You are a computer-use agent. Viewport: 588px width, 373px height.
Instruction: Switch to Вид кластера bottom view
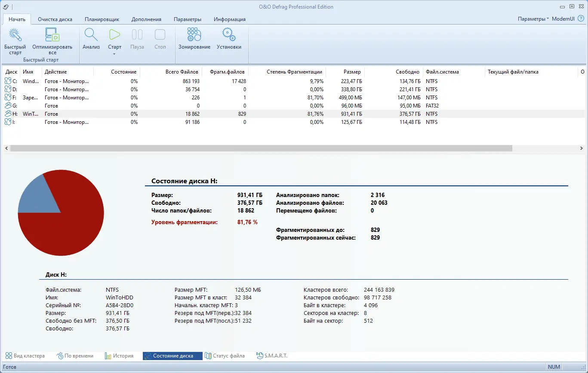coord(25,356)
